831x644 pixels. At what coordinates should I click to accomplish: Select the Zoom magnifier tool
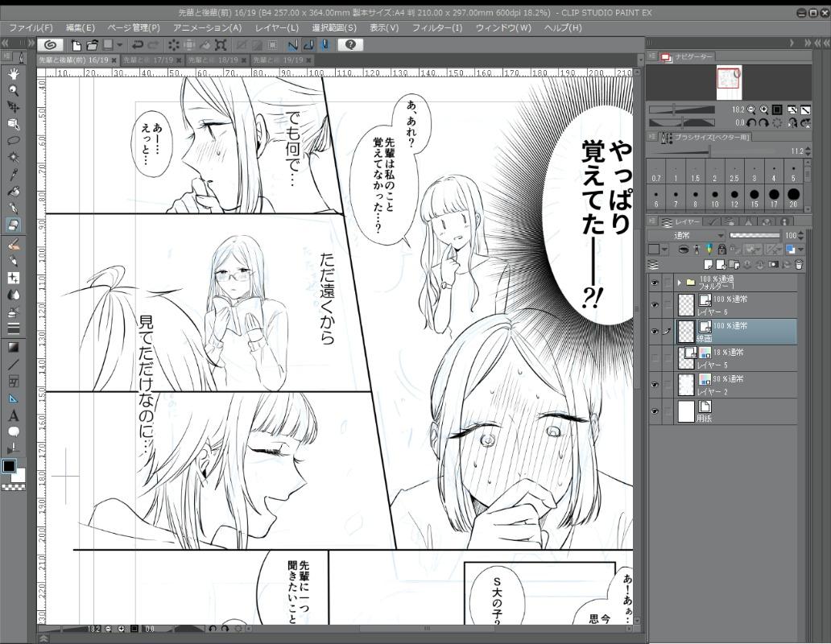[x=13, y=90]
